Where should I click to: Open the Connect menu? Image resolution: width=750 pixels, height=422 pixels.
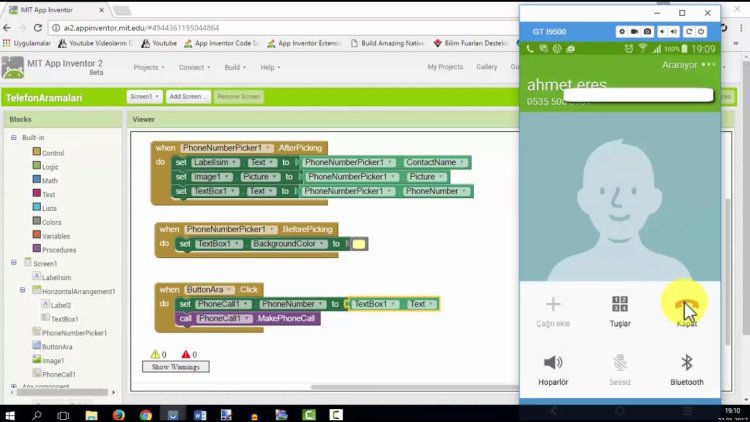click(194, 67)
